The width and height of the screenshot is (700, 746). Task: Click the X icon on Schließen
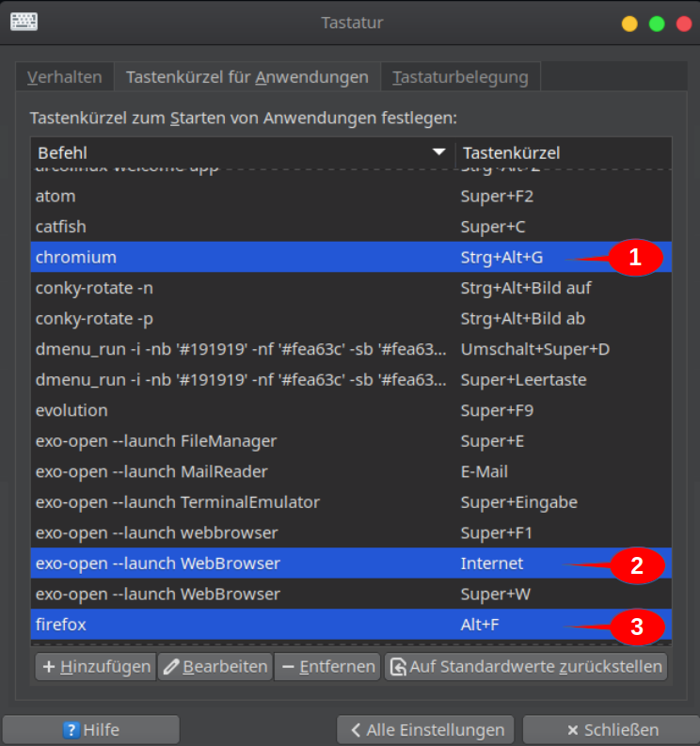tap(572, 730)
